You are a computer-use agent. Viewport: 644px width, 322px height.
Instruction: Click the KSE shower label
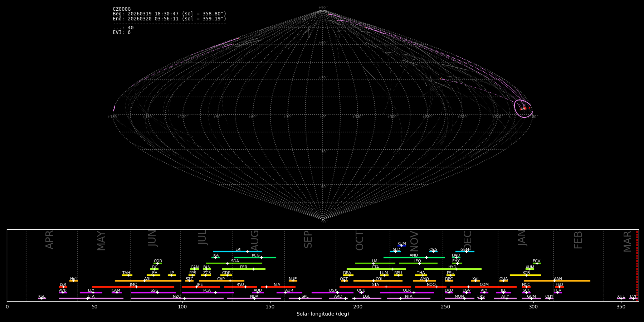[x=42, y=297]
